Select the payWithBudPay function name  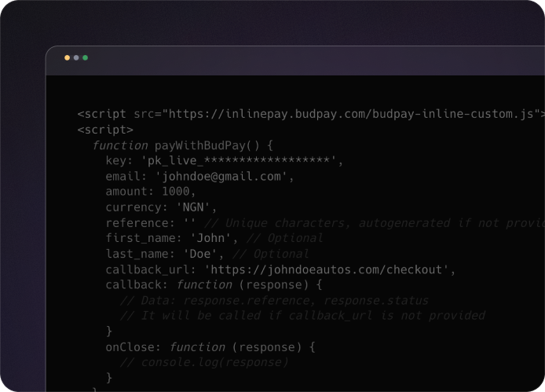pyautogui.click(x=202, y=145)
